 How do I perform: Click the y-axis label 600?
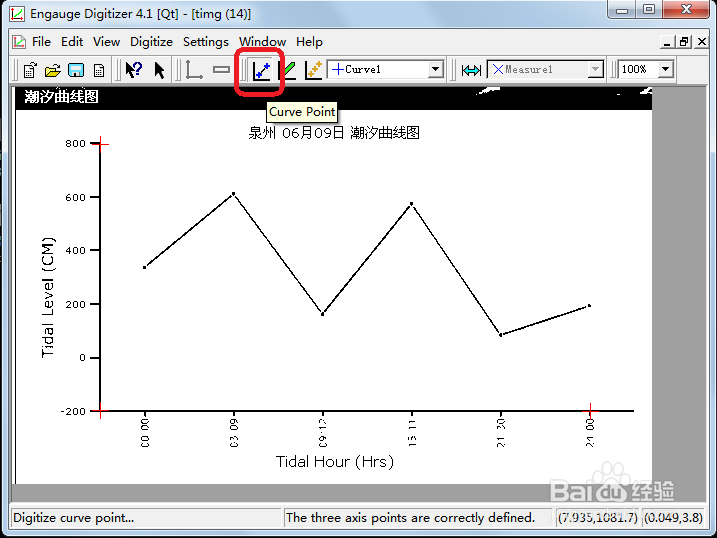(75, 197)
